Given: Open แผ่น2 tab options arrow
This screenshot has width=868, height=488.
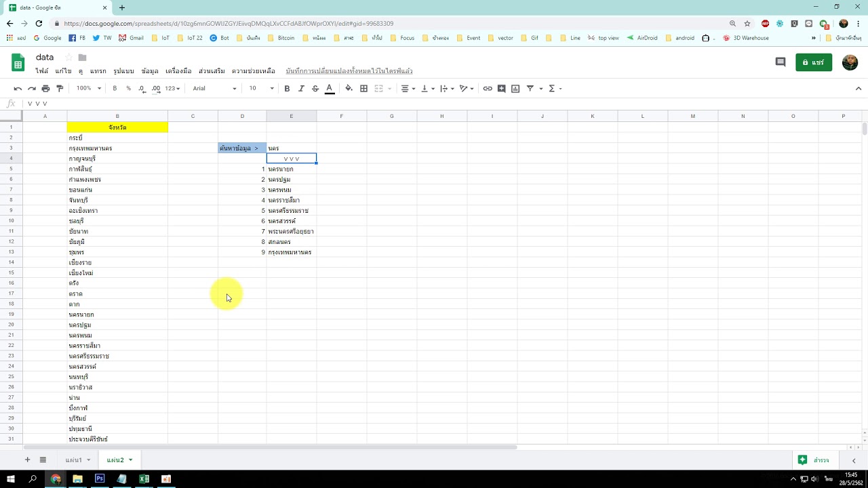Looking at the screenshot, I should [131, 460].
